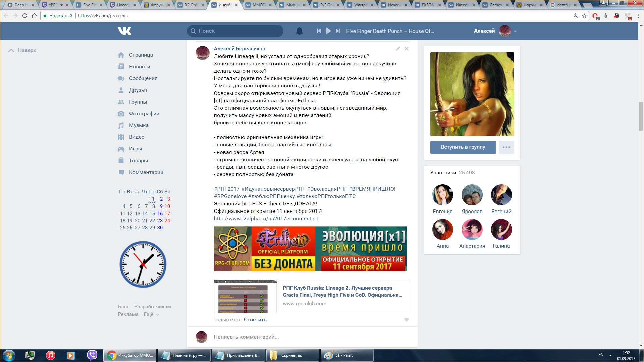This screenshot has width=644, height=362.
Task: Open group actions three-dots button
Action: tap(506, 147)
